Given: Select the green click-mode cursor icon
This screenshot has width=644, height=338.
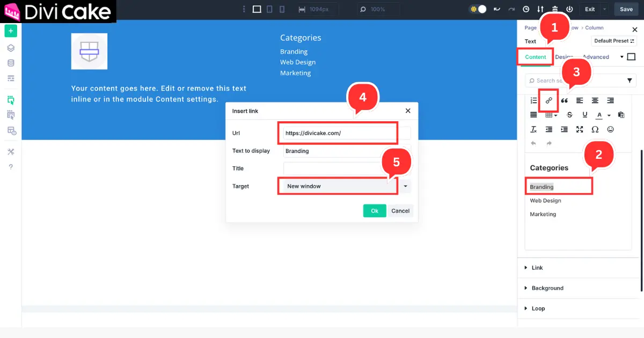Looking at the screenshot, I should [x=11, y=100].
